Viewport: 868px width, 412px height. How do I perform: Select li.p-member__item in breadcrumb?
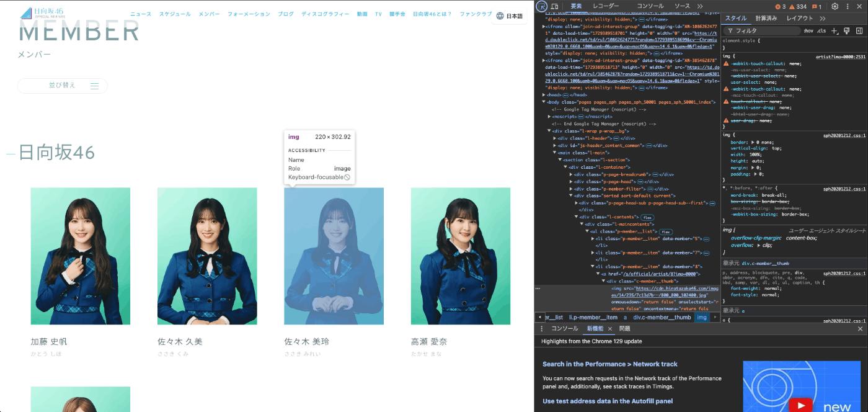593,317
